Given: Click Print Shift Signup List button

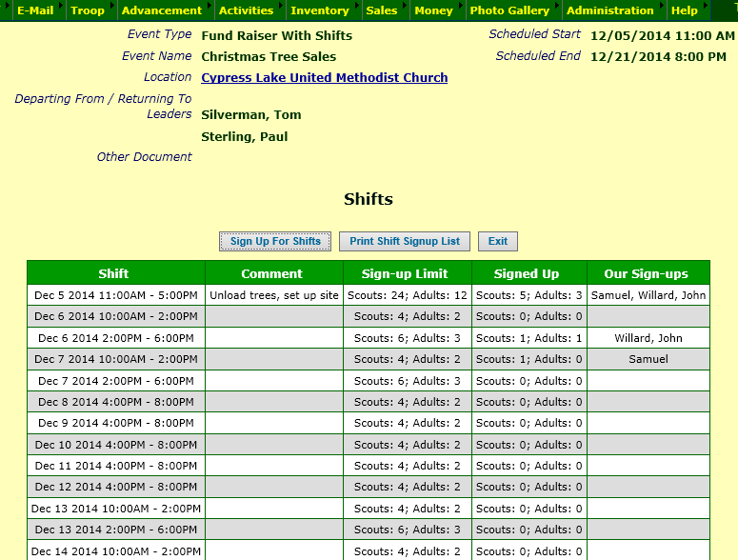Looking at the screenshot, I should [x=405, y=241].
